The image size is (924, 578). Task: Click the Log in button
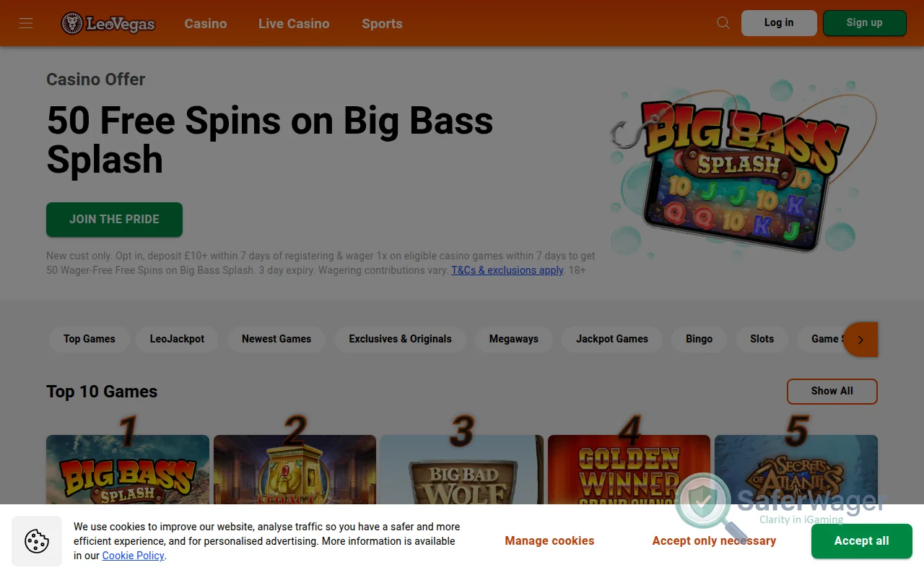(x=779, y=23)
